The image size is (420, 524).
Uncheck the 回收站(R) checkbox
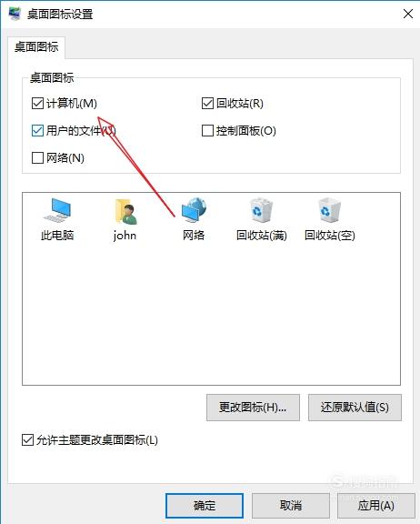(x=207, y=104)
